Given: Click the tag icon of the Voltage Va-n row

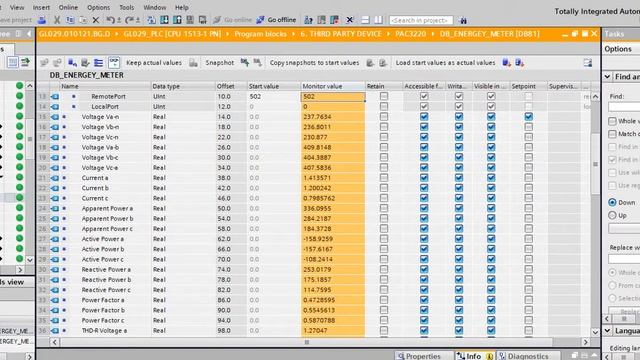Looking at the screenshot, I should (55, 117).
